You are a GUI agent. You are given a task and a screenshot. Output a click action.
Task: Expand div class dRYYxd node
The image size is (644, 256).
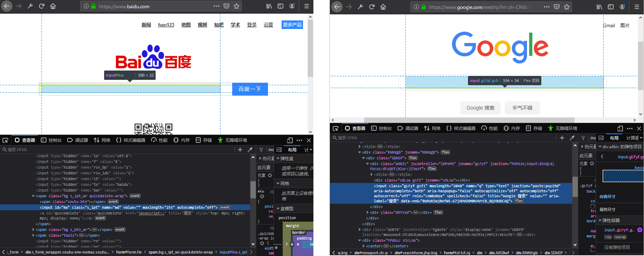click(367, 212)
